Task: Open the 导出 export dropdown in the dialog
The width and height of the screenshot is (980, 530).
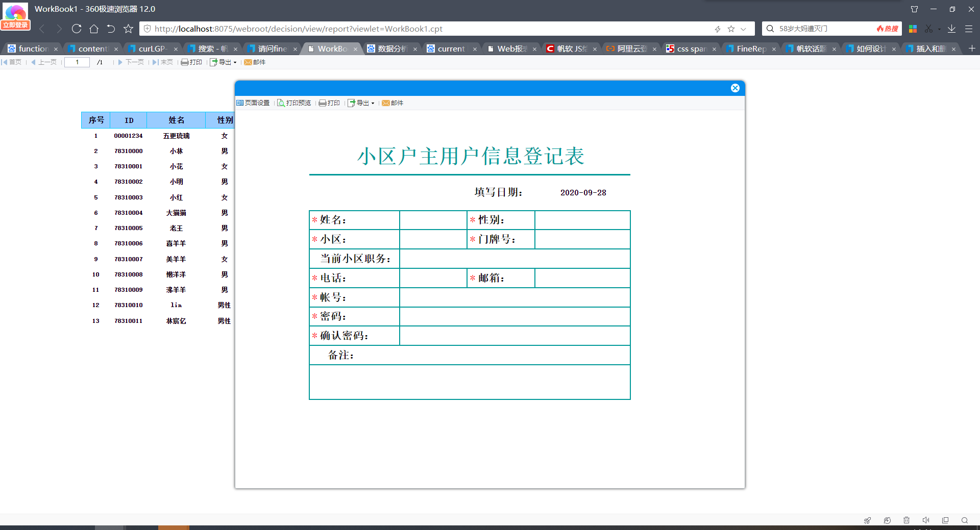Action: coord(361,103)
